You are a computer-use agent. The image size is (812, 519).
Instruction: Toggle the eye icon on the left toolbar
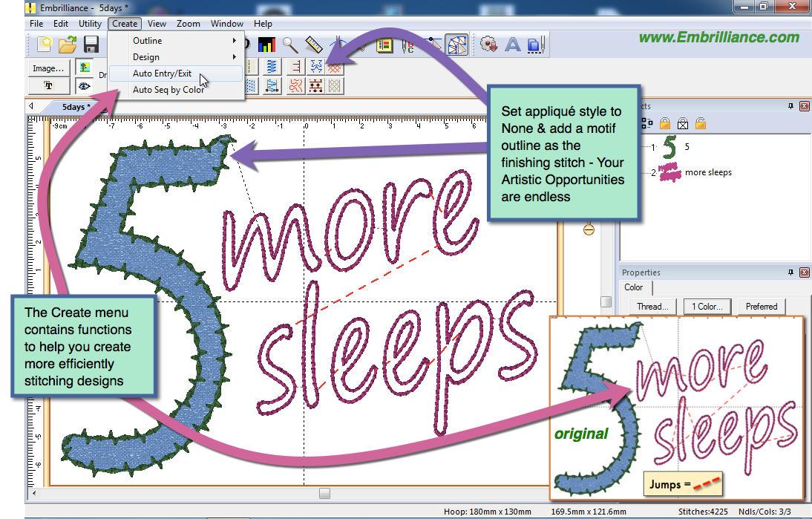(x=84, y=86)
